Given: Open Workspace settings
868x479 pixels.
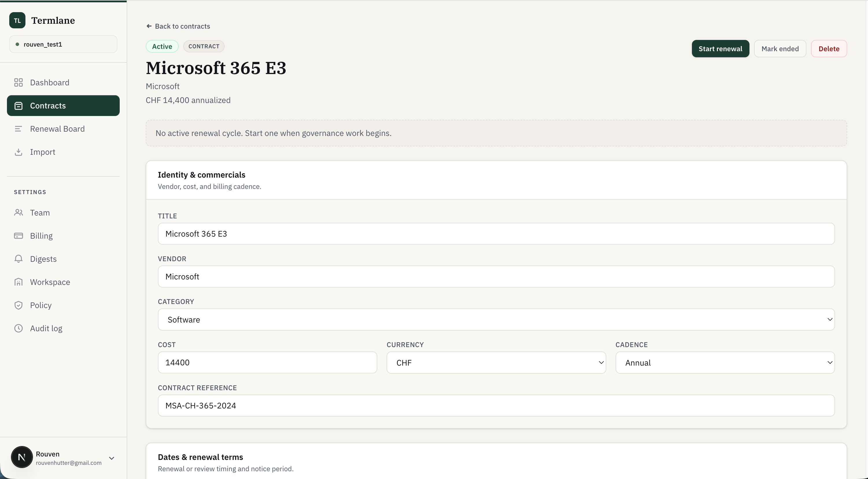Looking at the screenshot, I should pyautogui.click(x=63, y=282).
